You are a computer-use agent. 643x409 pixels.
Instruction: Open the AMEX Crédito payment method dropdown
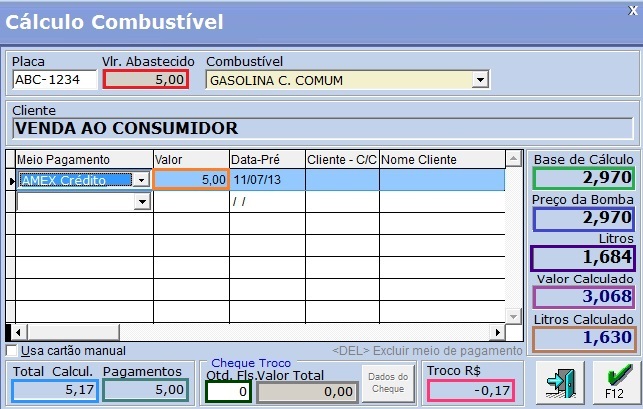click(141, 180)
